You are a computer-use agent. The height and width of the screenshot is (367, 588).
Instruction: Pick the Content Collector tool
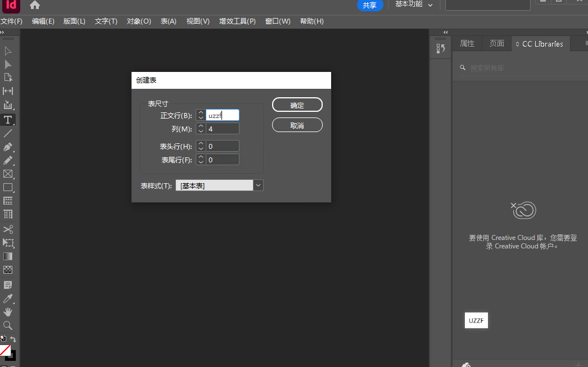8,105
